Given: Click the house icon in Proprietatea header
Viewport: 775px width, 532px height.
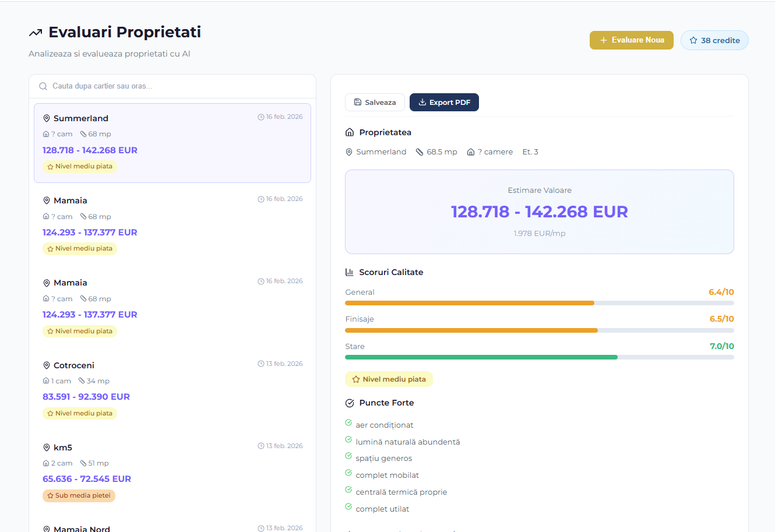Looking at the screenshot, I should pos(348,132).
